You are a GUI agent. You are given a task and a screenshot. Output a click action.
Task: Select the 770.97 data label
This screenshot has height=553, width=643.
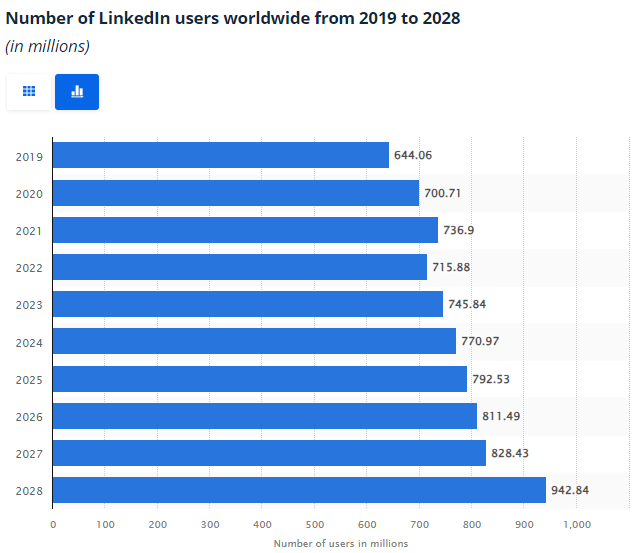pos(480,341)
